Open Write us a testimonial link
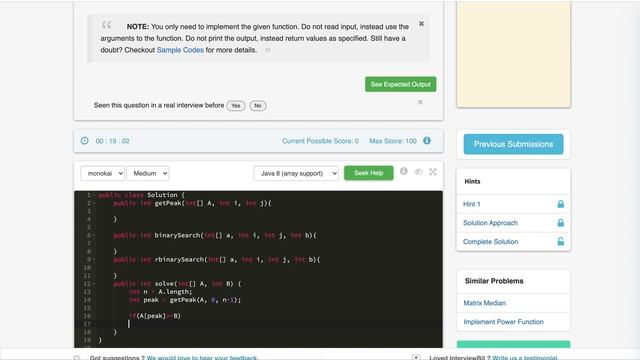The height and width of the screenshot is (360, 640). pyautogui.click(x=525, y=358)
